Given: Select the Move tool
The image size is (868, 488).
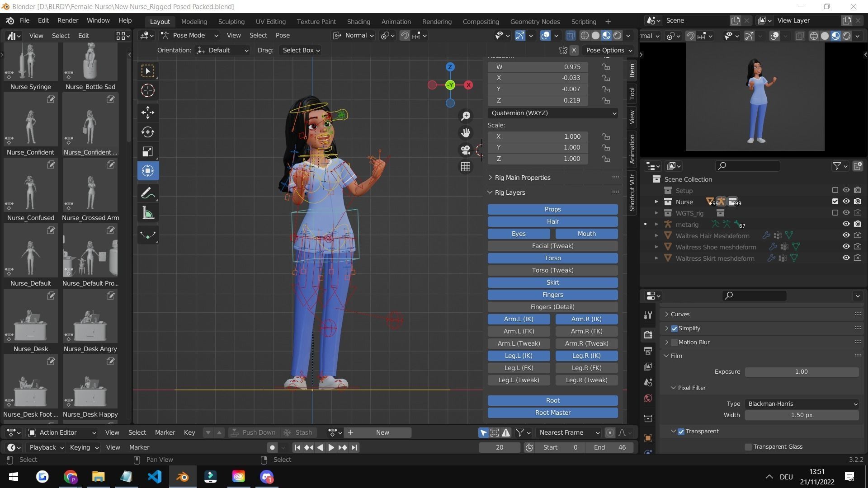Looking at the screenshot, I should [x=148, y=113].
